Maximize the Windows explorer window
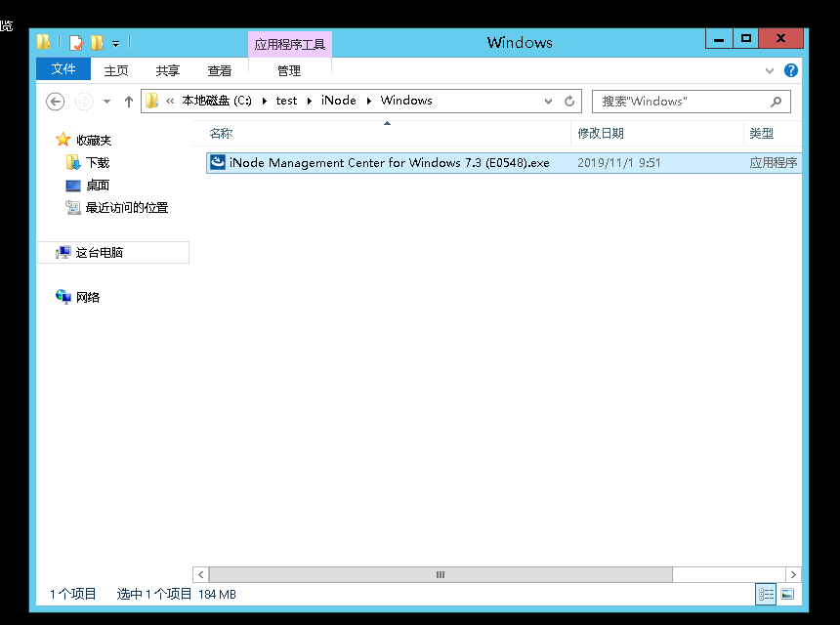This screenshot has width=840, height=625. 745,39
